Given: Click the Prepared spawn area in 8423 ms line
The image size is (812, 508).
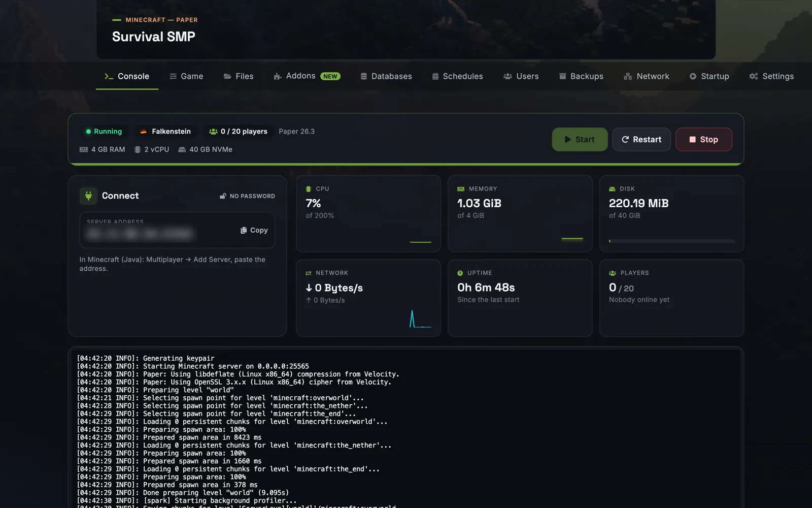Looking at the screenshot, I should (169, 437).
